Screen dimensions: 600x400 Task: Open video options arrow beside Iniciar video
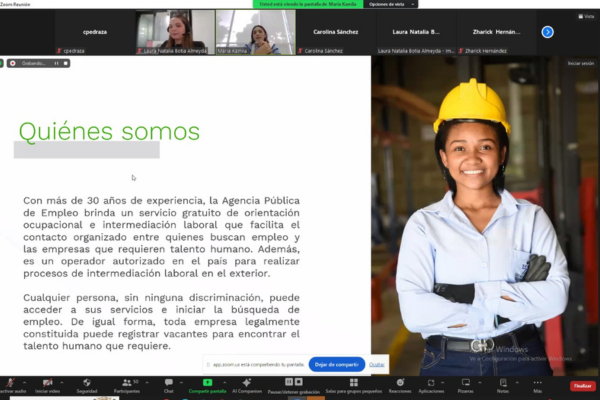tap(62, 382)
